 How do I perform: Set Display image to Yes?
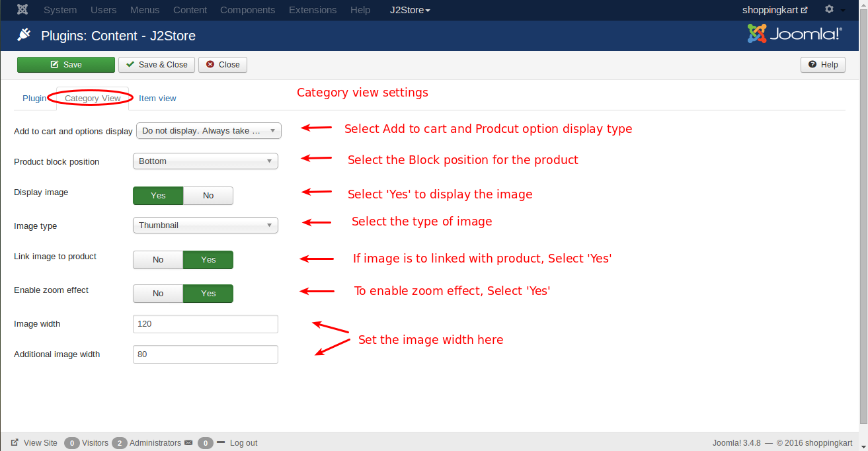coord(158,196)
